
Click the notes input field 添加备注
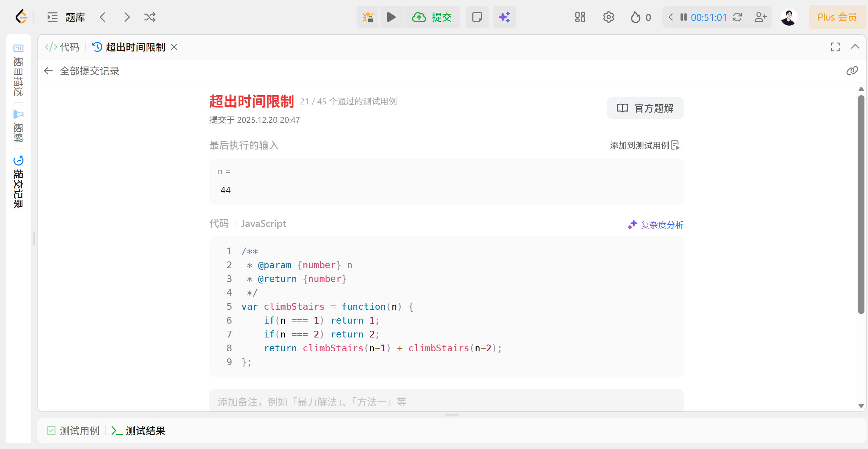pyautogui.click(x=446, y=402)
